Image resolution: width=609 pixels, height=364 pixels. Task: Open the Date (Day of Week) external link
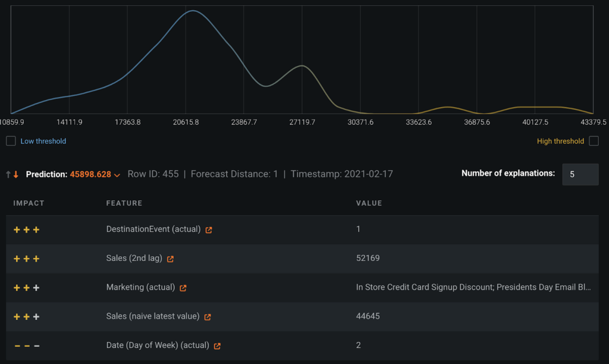pyautogui.click(x=216, y=345)
